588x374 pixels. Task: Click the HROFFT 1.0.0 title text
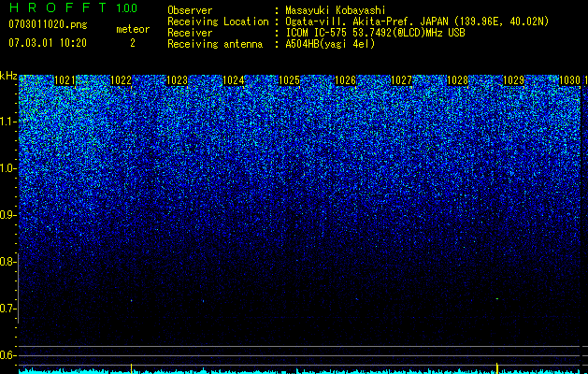pos(73,7)
